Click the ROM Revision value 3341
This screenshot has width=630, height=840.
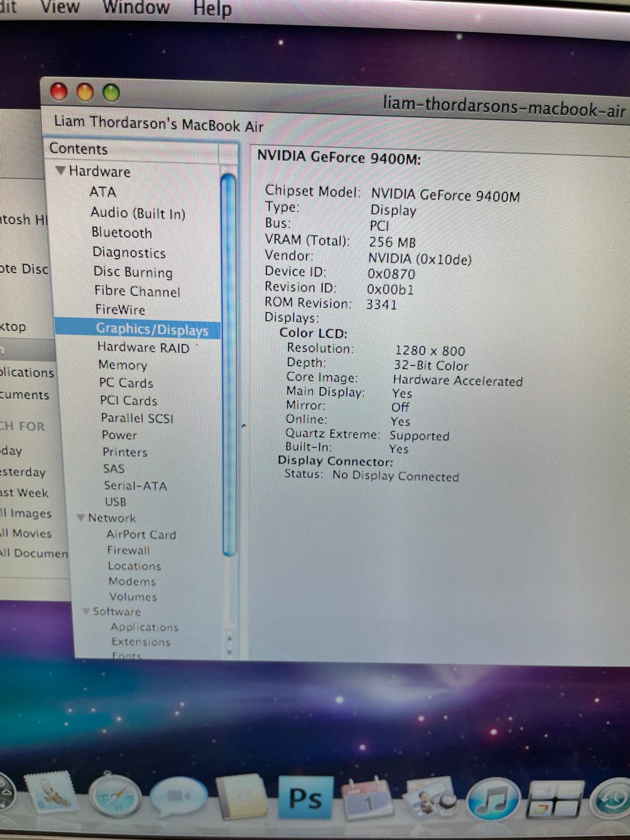click(381, 304)
